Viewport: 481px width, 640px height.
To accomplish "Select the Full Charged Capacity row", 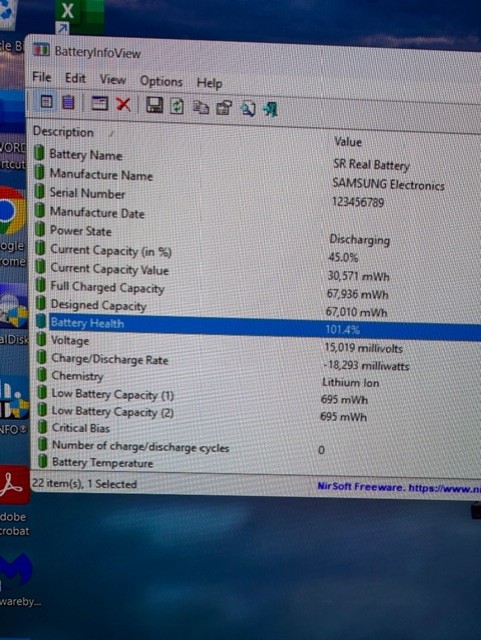I will (257, 290).
